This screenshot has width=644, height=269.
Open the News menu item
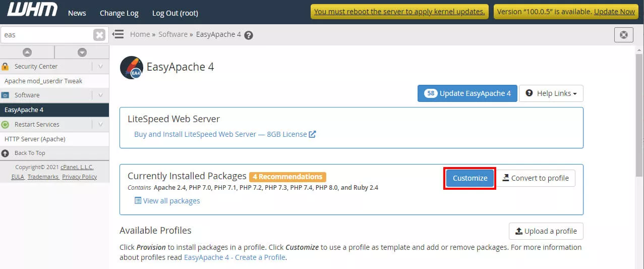[77, 13]
